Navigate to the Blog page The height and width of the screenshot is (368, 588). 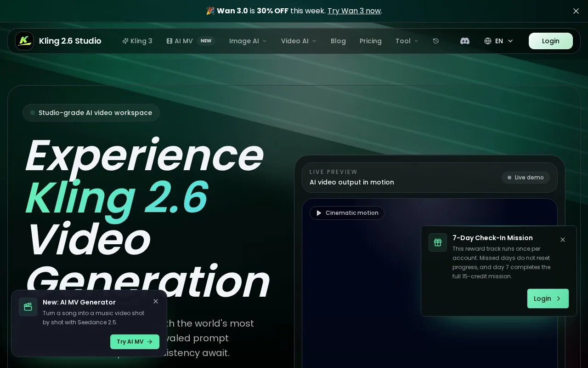(x=338, y=41)
